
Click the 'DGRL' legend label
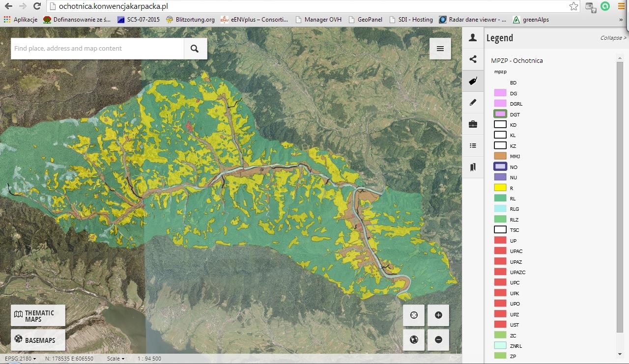point(516,104)
